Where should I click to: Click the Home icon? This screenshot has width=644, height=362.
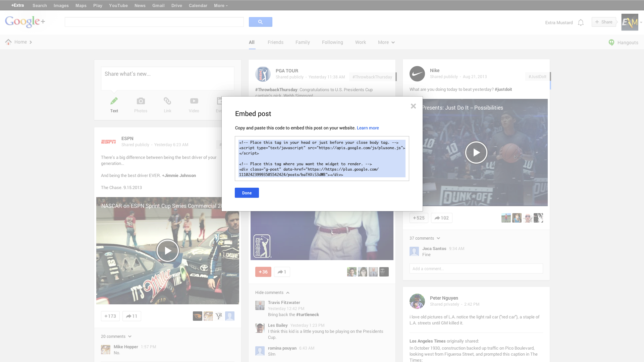8,42
